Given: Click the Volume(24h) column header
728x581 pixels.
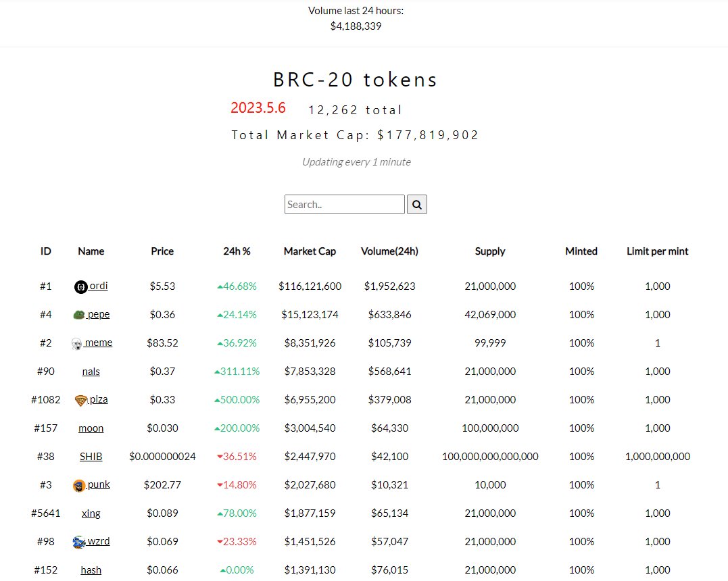Looking at the screenshot, I should pyautogui.click(x=389, y=251).
